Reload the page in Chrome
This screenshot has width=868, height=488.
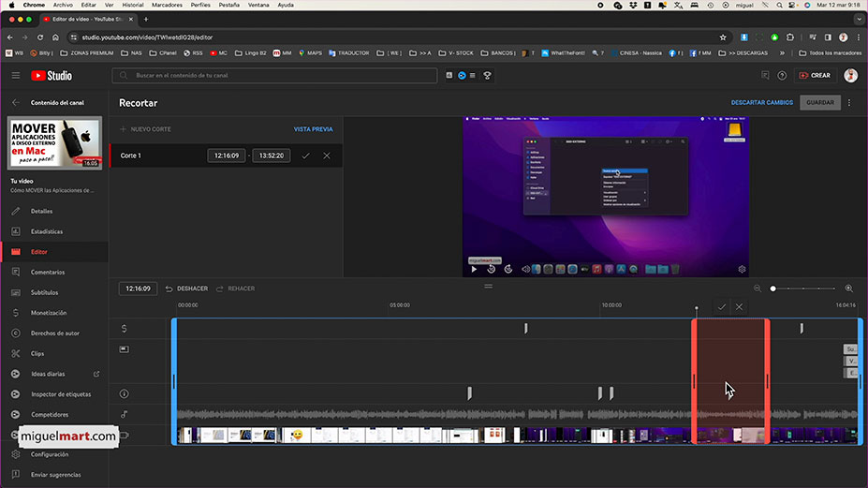[x=40, y=37]
